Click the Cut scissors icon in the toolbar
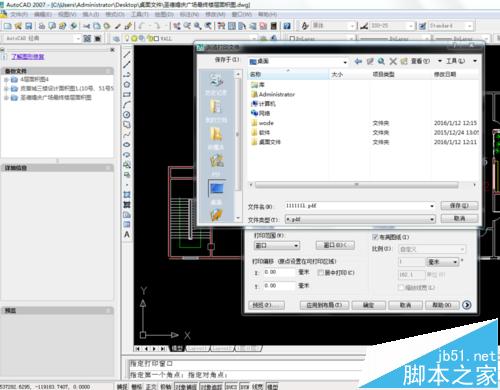The width and height of the screenshot is (500, 390). 87,26
